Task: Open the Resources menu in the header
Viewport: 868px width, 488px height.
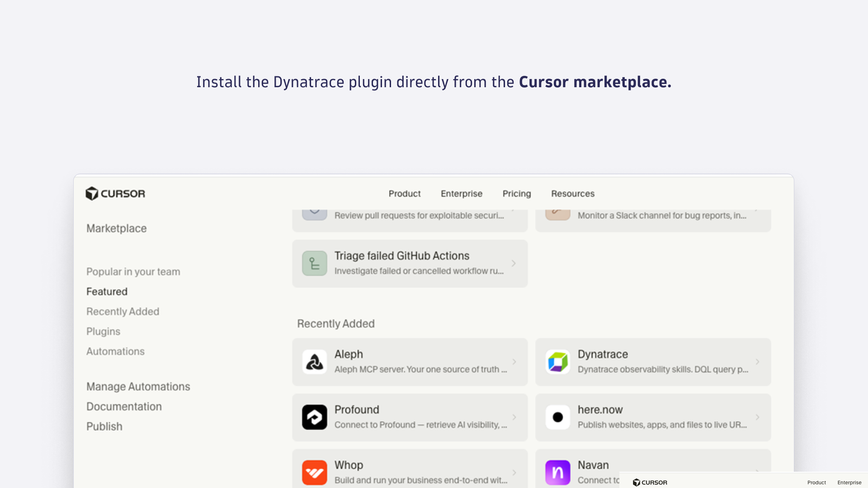Action: pyautogui.click(x=573, y=193)
